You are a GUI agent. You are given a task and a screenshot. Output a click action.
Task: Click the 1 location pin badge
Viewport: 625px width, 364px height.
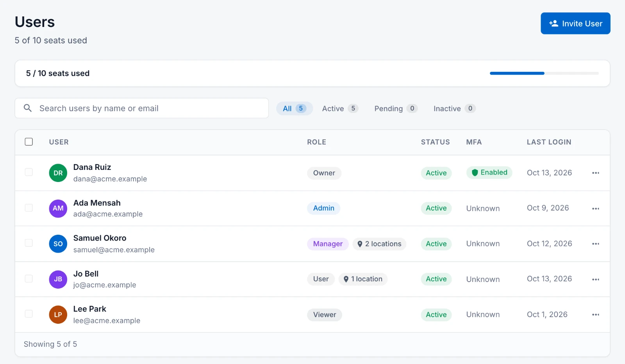coord(363,279)
